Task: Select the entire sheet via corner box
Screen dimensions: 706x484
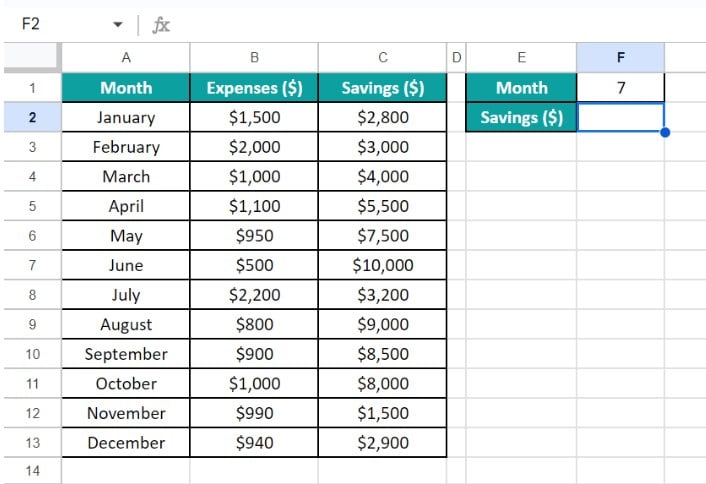Action: tap(32, 57)
